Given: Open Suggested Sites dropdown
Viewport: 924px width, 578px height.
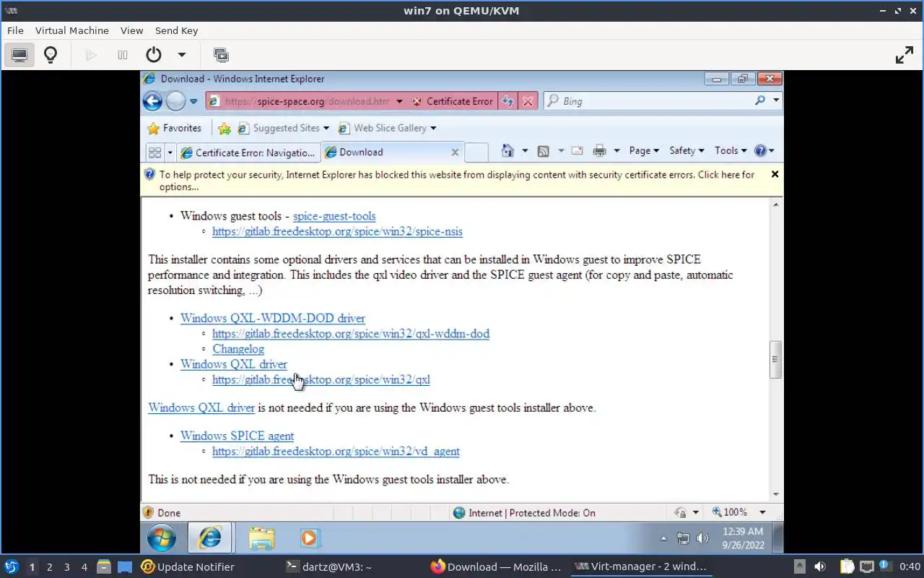Looking at the screenshot, I should 283,128.
